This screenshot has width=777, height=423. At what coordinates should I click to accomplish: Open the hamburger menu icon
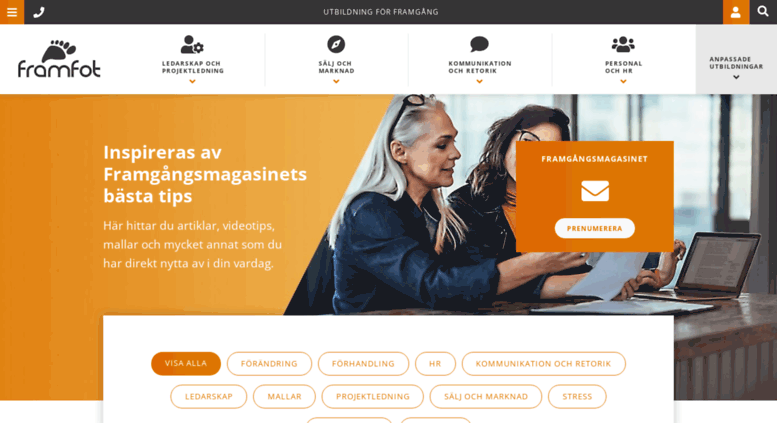click(x=12, y=12)
